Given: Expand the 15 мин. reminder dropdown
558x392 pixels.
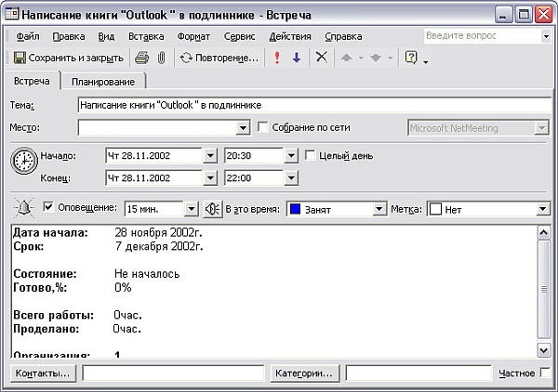Looking at the screenshot, I should point(192,210).
